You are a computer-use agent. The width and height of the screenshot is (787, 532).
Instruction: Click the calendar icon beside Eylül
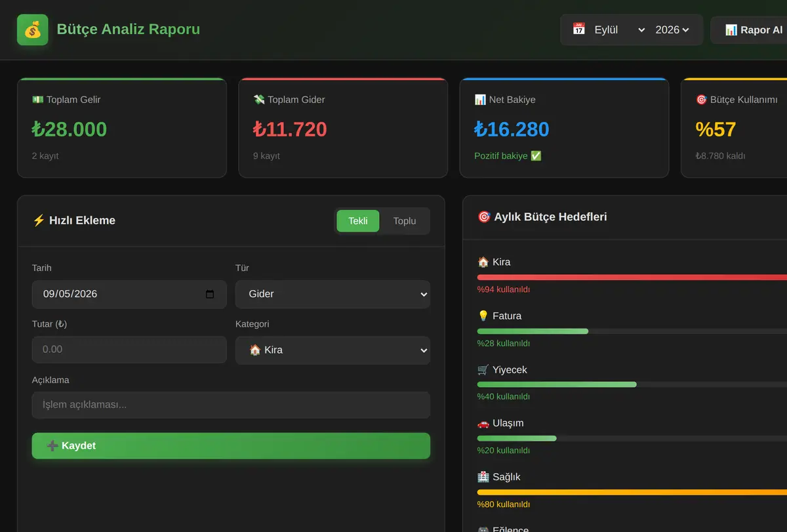coord(578,29)
